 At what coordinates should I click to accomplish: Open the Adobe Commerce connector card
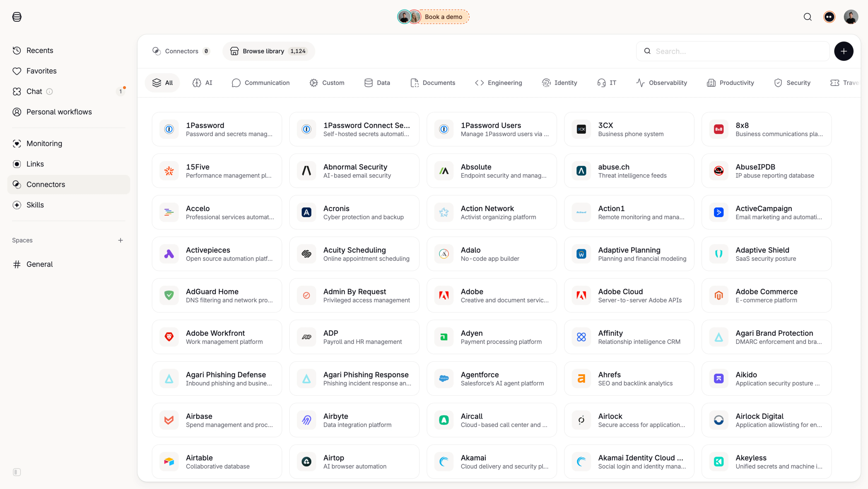[x=766, y=296]
